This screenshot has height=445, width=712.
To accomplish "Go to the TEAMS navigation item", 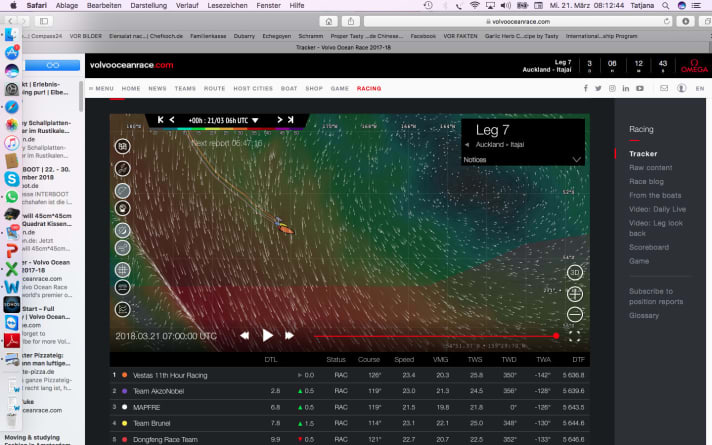I will click(185, 89).
